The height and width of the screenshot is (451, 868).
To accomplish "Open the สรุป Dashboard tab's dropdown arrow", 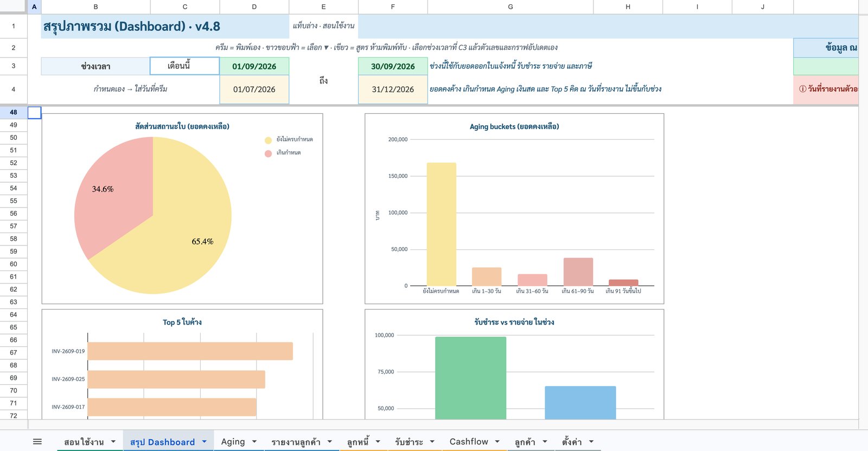I will click(205, 442).
